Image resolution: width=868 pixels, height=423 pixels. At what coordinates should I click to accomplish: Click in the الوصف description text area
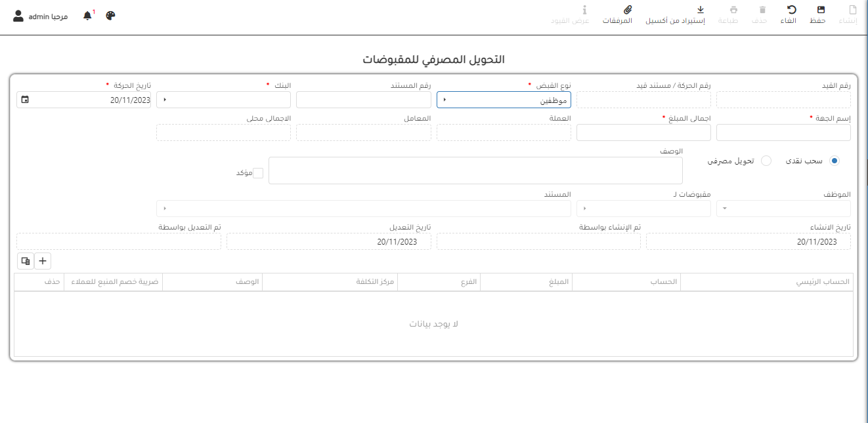(x=475, y=171)
